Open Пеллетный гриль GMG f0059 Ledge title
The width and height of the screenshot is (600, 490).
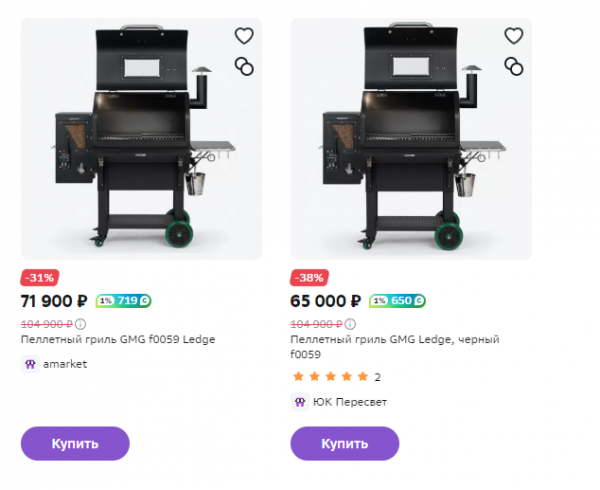[x=118, y=340]
